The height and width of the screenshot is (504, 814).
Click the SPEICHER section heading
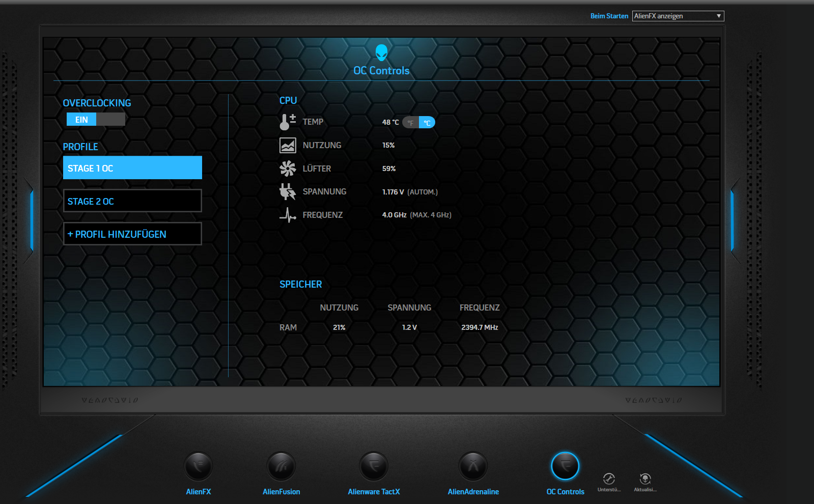pos(300,284)
